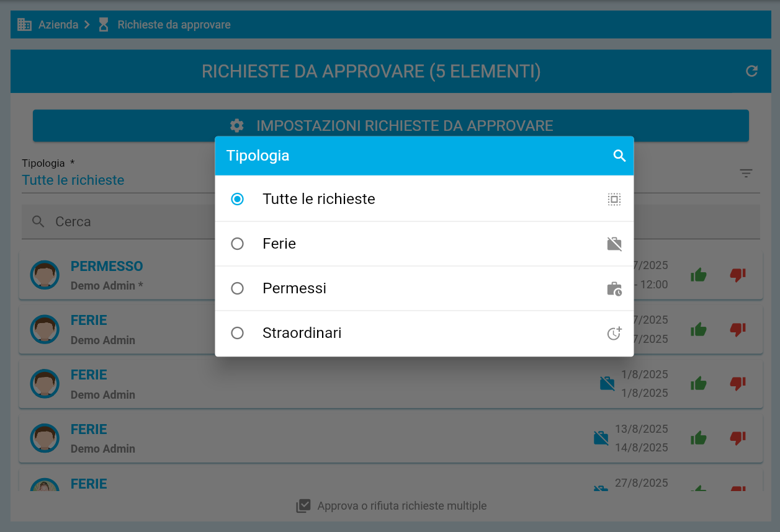Screen dimensions: 780x532
Task: Open the Azienda breadcrumb link
Action: pos(57,24)
